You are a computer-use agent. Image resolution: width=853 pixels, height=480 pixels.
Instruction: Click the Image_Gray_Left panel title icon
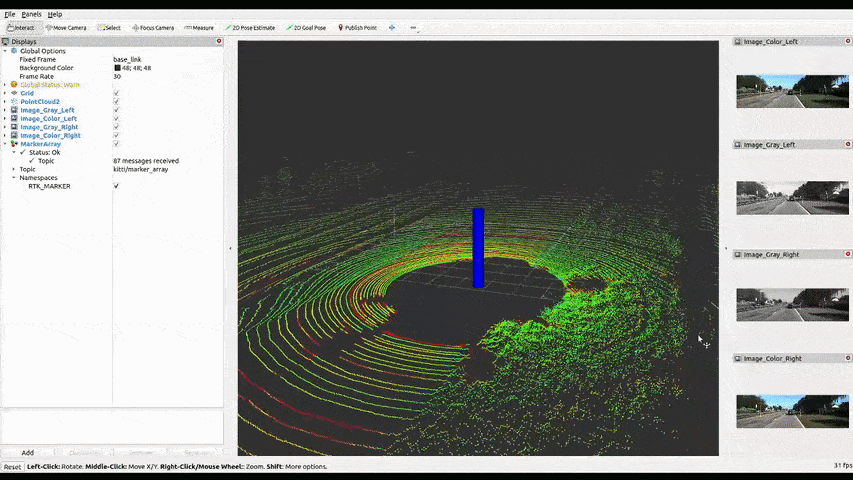click(738, 145)
